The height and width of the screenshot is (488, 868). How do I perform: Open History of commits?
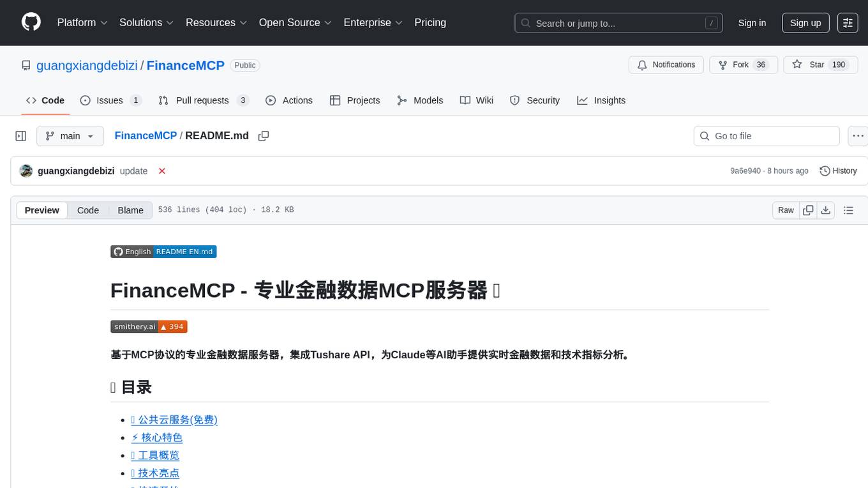[838, 171]
